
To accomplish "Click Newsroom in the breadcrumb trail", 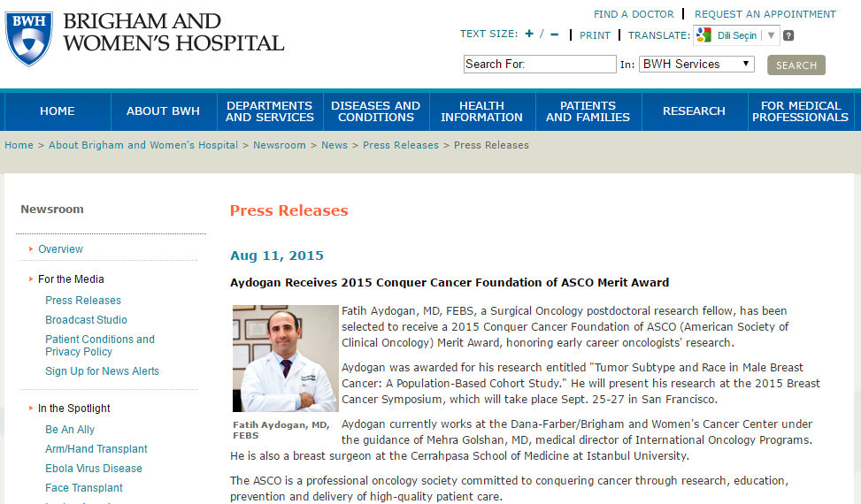I will point(280,145).
